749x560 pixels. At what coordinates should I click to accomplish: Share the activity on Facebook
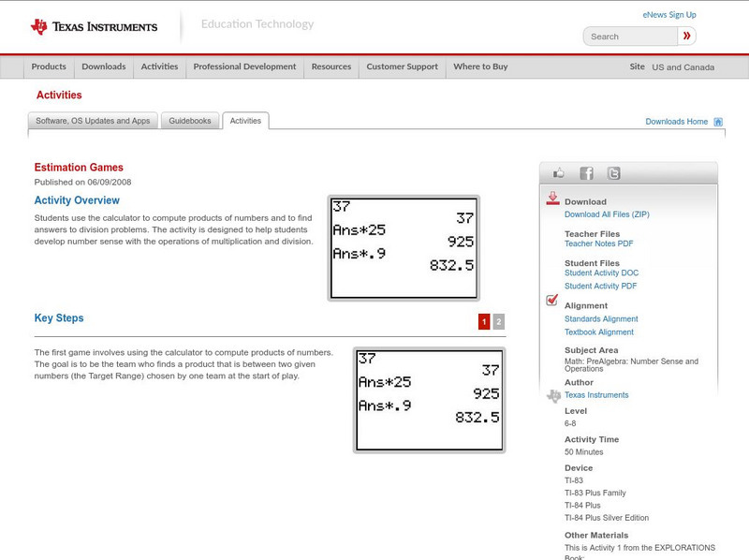[x=586, y=173]
